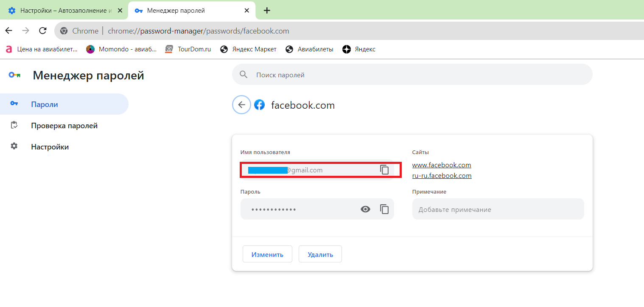Open the ru-ru.facebook.com site link
644x307 pixels.
pos(442,175)
